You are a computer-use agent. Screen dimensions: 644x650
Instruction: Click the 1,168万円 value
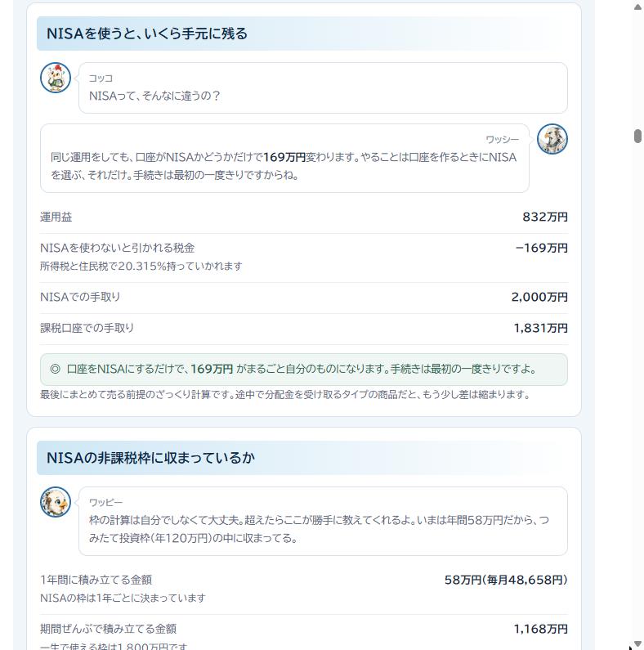tap(541, 629)
